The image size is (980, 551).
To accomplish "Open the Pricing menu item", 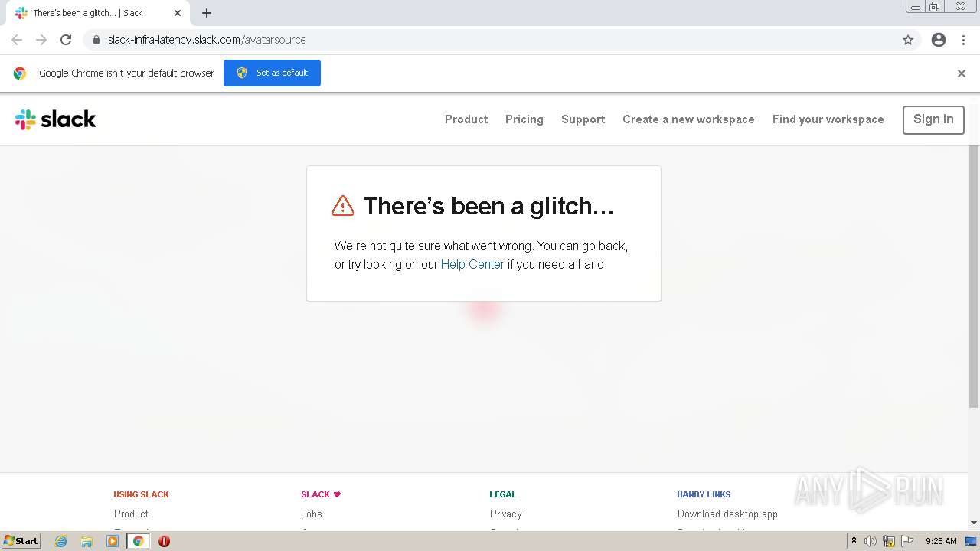I will pyautogui.click(x=524, y=119).
